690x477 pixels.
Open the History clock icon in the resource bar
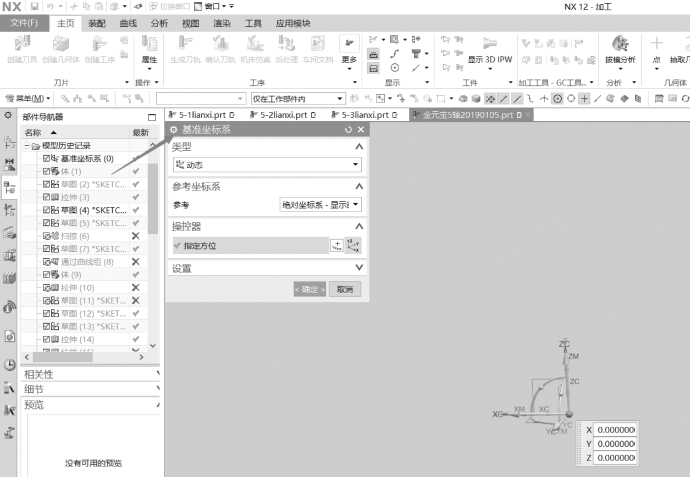10,365
